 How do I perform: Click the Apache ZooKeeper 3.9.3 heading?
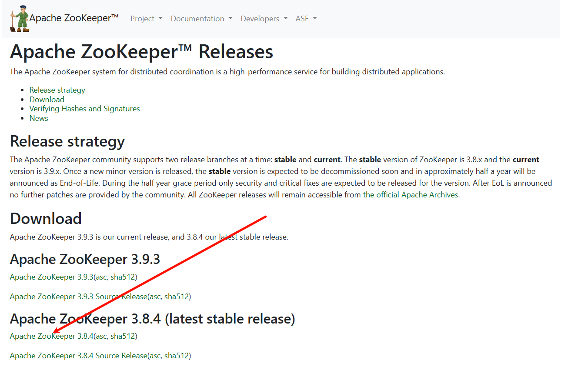[x=85, y=259]
